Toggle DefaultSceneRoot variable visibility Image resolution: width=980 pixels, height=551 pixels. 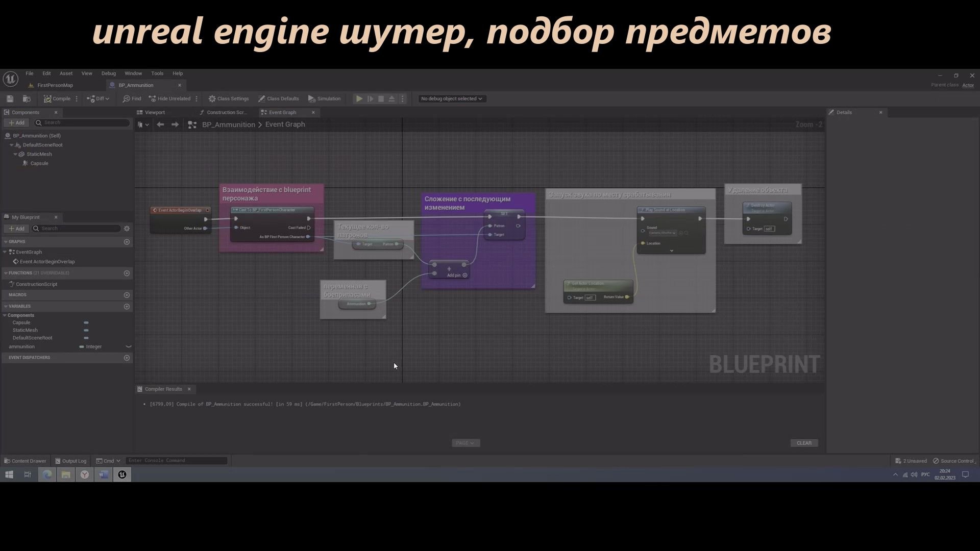tap(86, 338)
